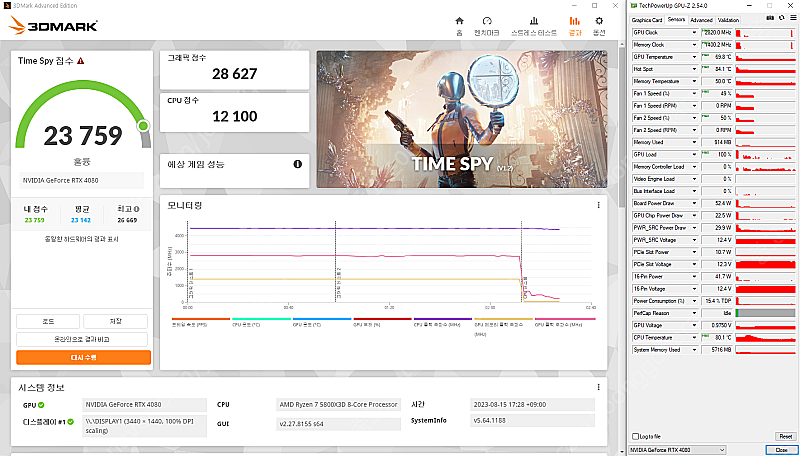Viewport: 800px width, 456px height.
Task: Open the NVIDIA GeForce RTX 4080 GPU selector
Action: [x=677, y=450]
